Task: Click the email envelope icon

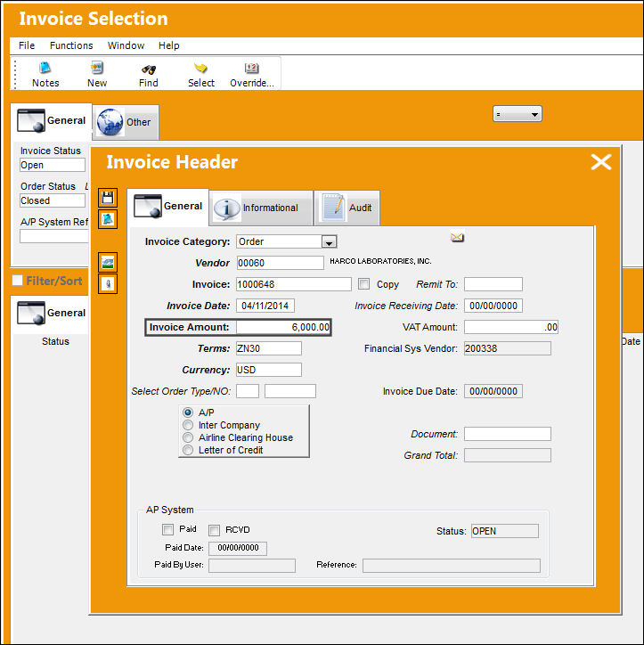Action: point(457,237)
